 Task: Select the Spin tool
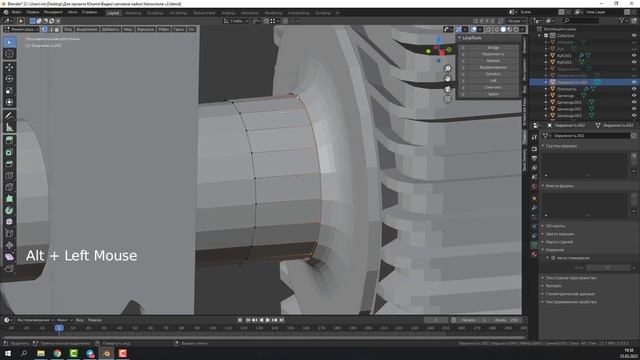[x=9, y=211]
